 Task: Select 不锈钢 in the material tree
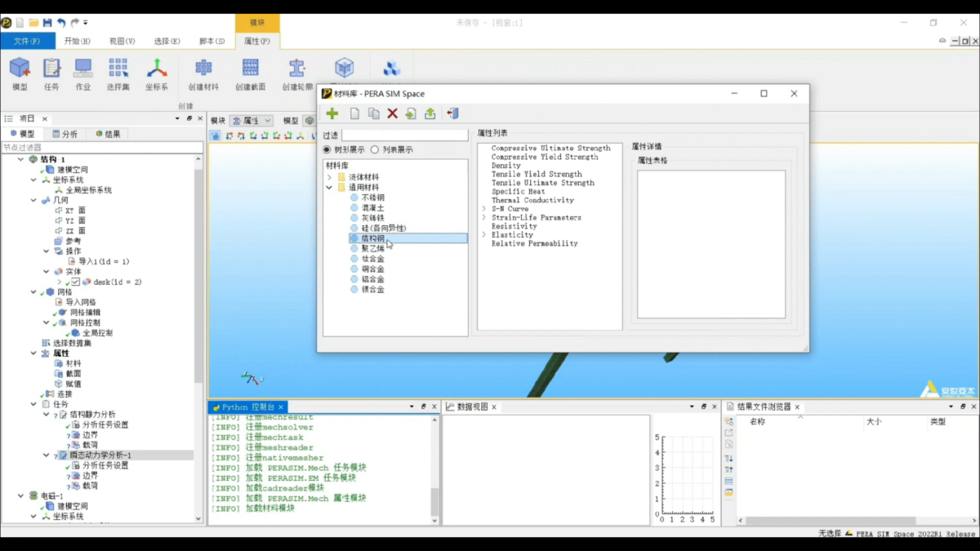pos(373,198)
